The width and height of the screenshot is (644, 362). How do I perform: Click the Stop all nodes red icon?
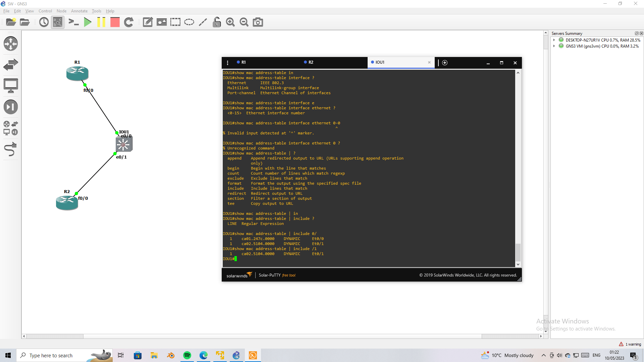(x=115, y=22)
